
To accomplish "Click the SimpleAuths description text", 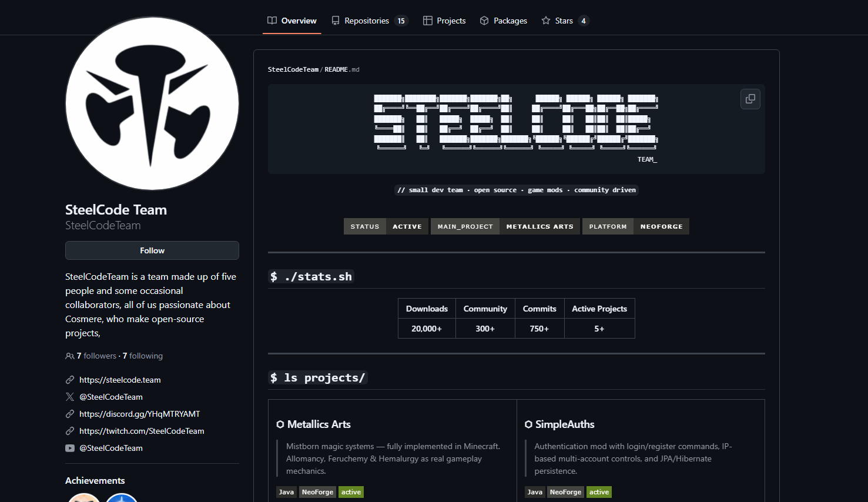I will pyautogui.click(x=634, y=459).
